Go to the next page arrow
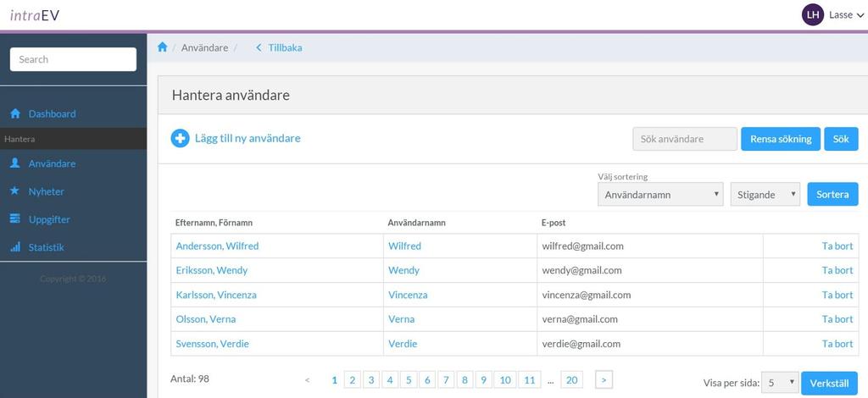Viewport: 868px width, 398px height. pos(604,379)
